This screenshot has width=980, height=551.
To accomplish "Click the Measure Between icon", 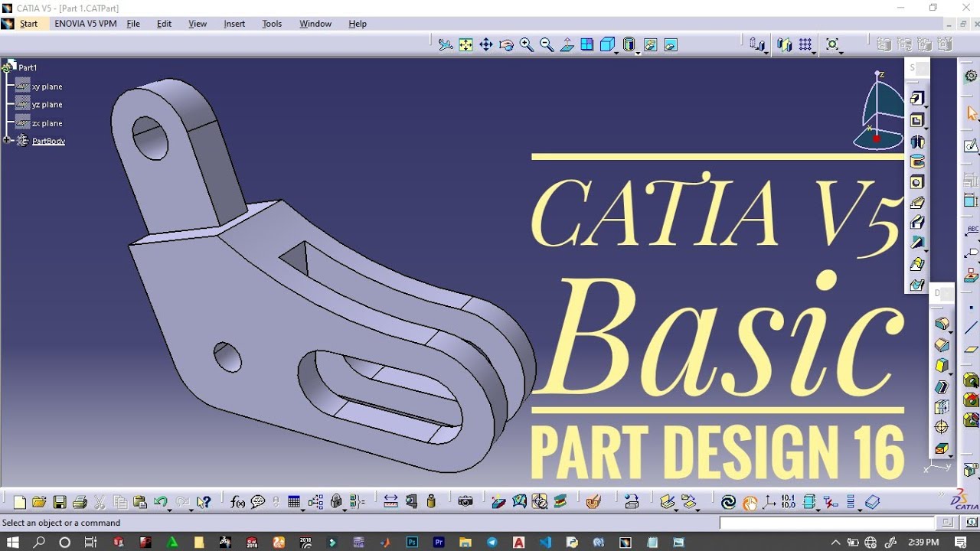I will (x=390, y=502).
